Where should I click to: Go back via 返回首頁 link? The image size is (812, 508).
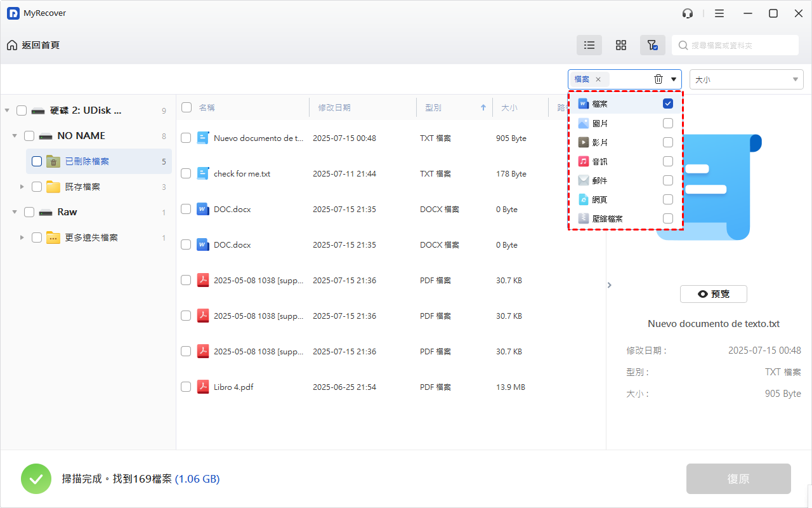(x=41, y=45)
